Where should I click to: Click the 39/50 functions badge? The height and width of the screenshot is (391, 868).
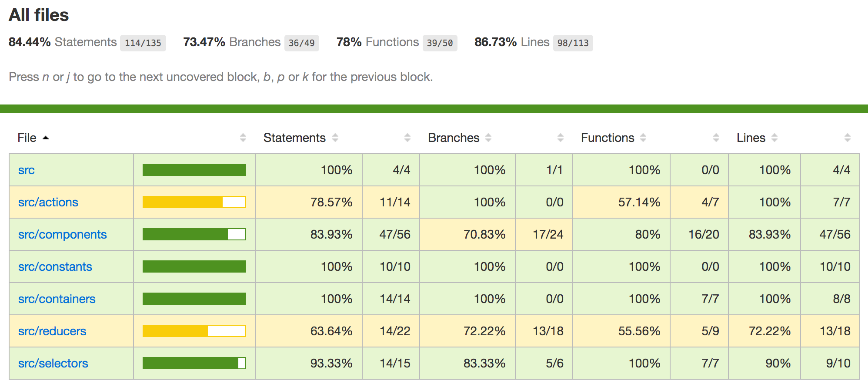[440, 43]
